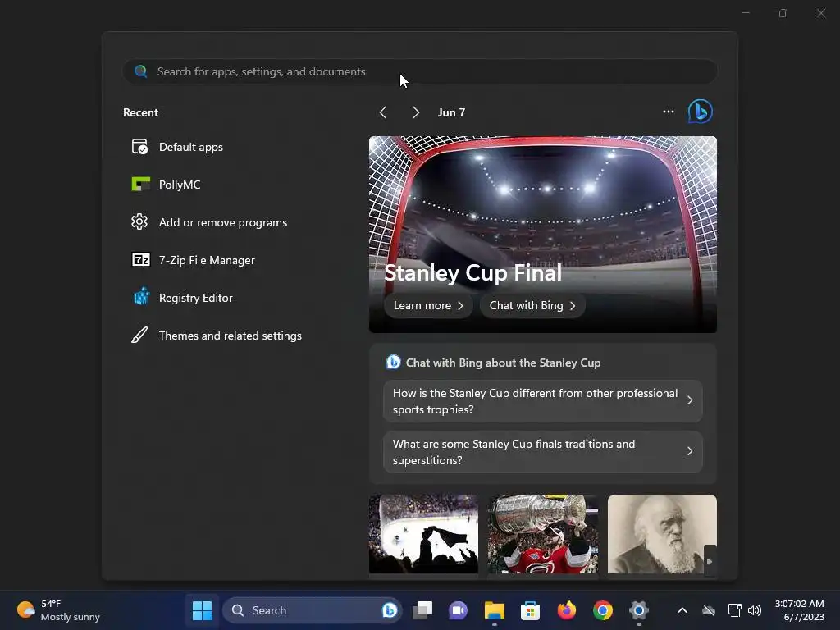Screen dimensions: 840x630
Task: Click the 7-Zip icon
Action: [141, 260]
